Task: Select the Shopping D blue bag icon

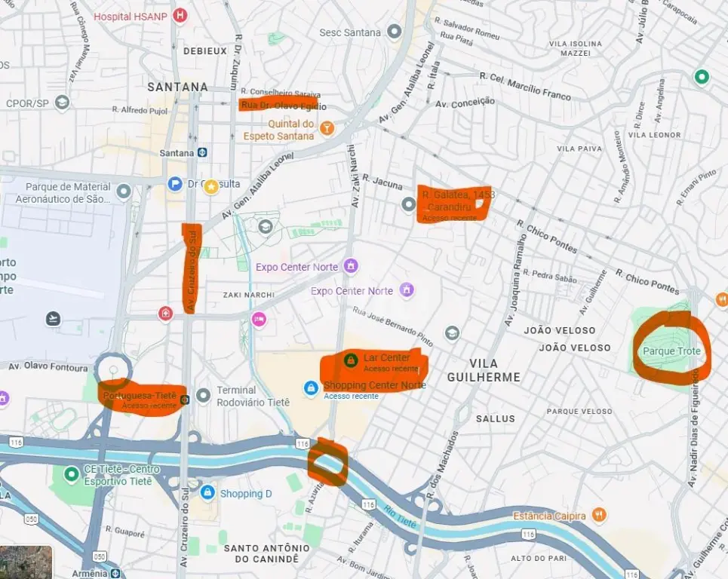Action: 207,492
